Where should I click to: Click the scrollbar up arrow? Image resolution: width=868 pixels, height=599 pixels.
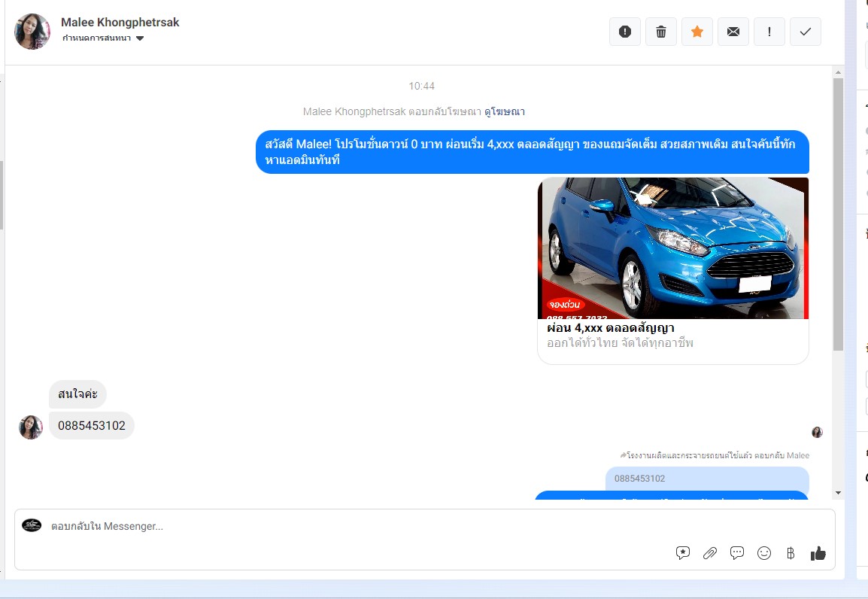point(838,72)
